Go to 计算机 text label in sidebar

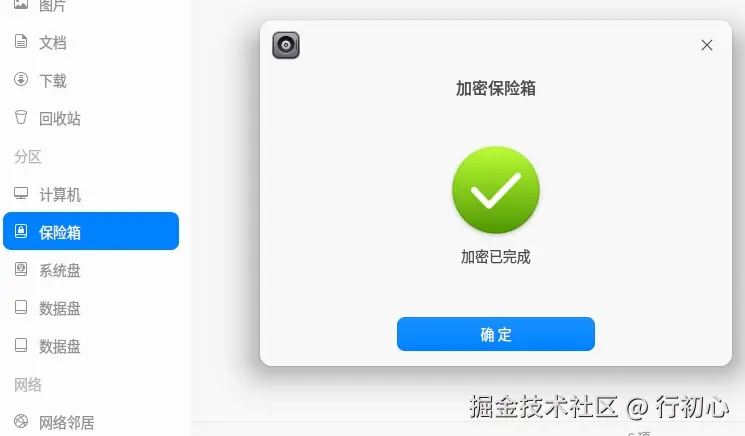coord(60,194)
